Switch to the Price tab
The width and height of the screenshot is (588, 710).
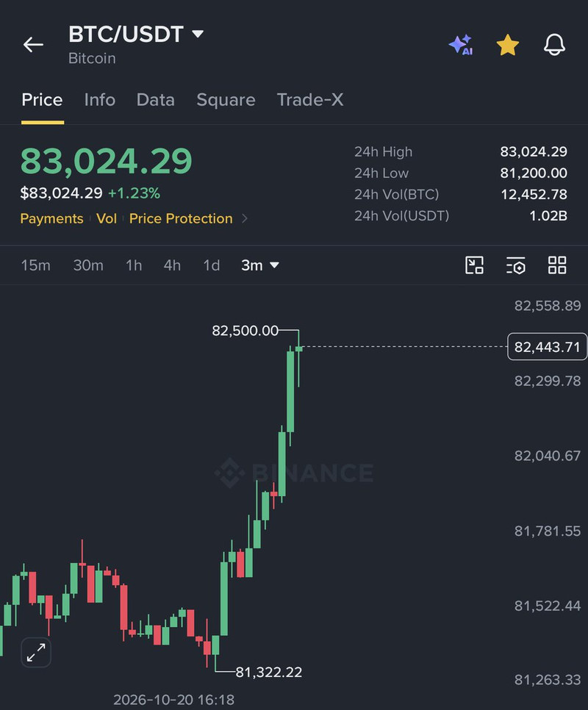pyautogui.click(x=42, y=100)
